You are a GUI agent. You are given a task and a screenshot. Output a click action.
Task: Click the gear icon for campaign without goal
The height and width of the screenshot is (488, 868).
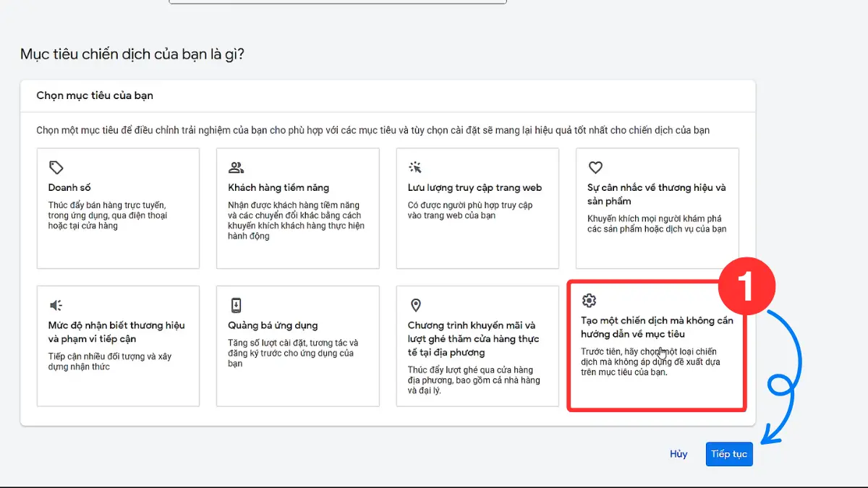590,301
